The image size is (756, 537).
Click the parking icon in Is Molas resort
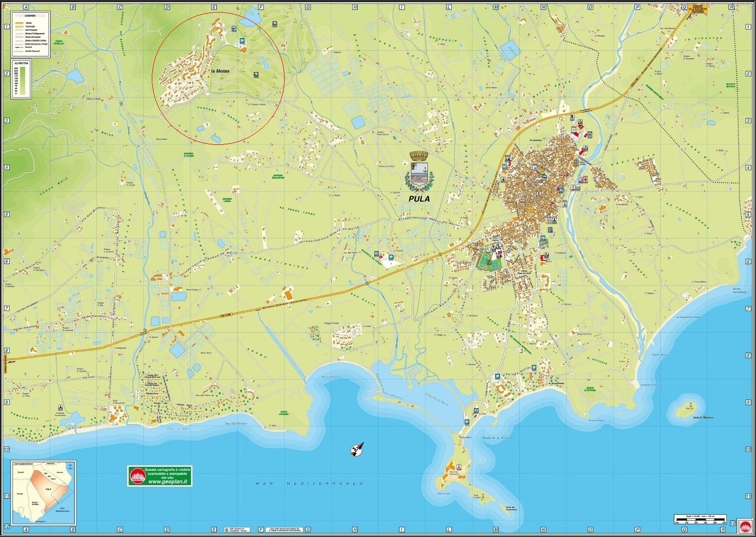point(242,41)
